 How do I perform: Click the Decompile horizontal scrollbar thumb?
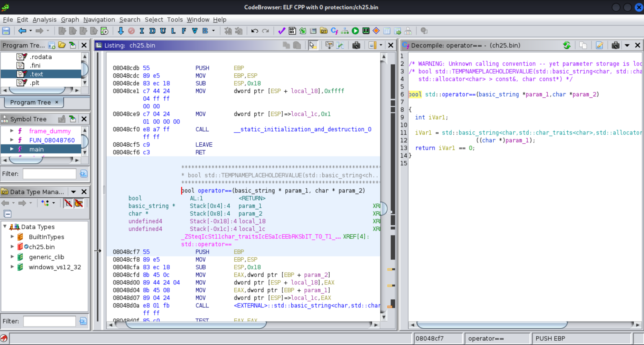click(492, 325)
